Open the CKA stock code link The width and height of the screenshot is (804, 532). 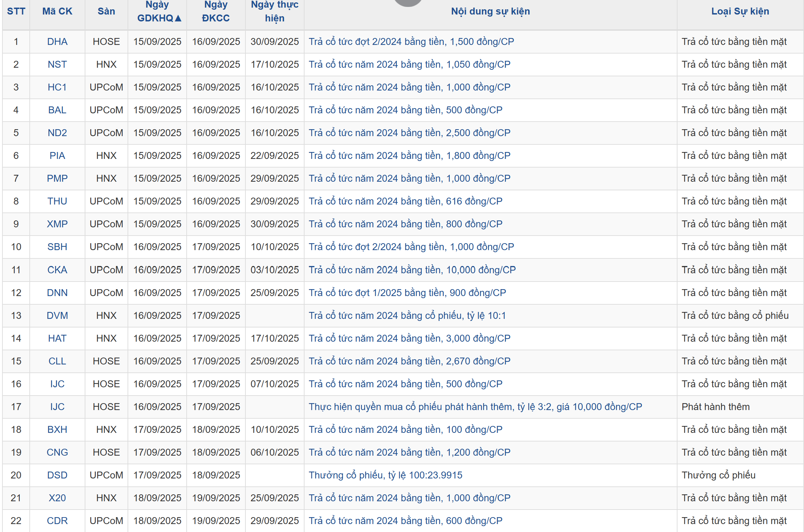(57, 270)
